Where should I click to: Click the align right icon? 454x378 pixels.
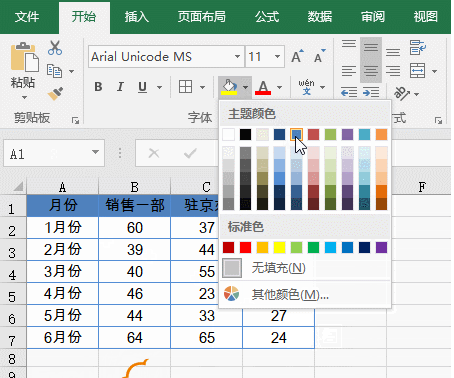click(x=393, y=71)
